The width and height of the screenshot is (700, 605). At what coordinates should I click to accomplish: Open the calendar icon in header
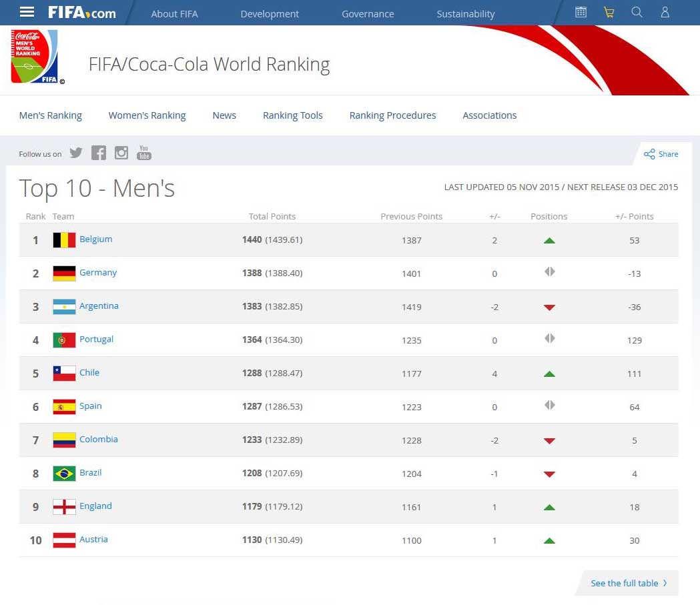pyautogui.click(x=581, y=12)
